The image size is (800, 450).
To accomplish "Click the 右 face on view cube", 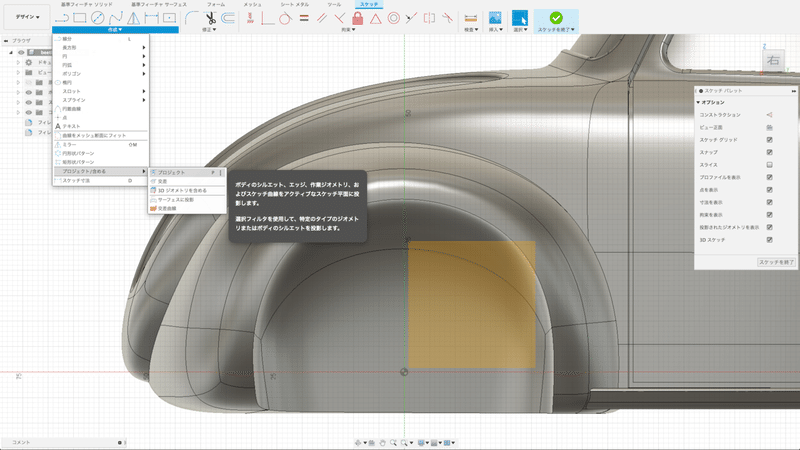I will (773, 61).
